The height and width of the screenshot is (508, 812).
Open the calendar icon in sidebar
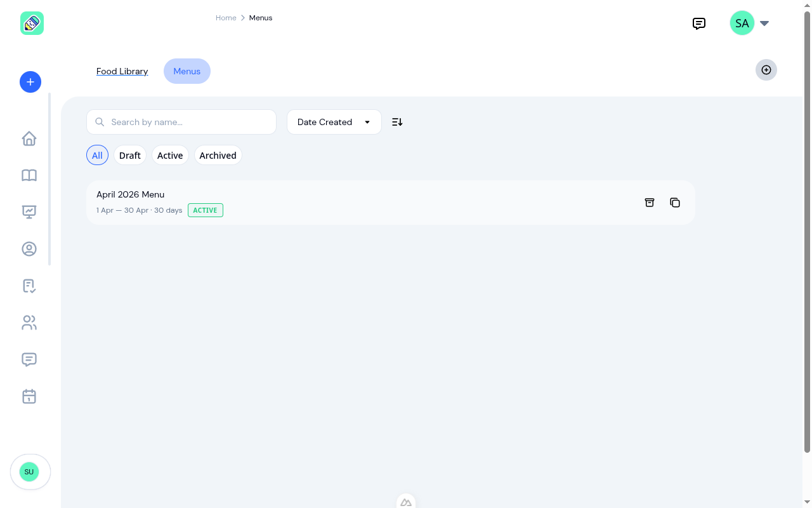pyautogui.click(x=29, y=396)
